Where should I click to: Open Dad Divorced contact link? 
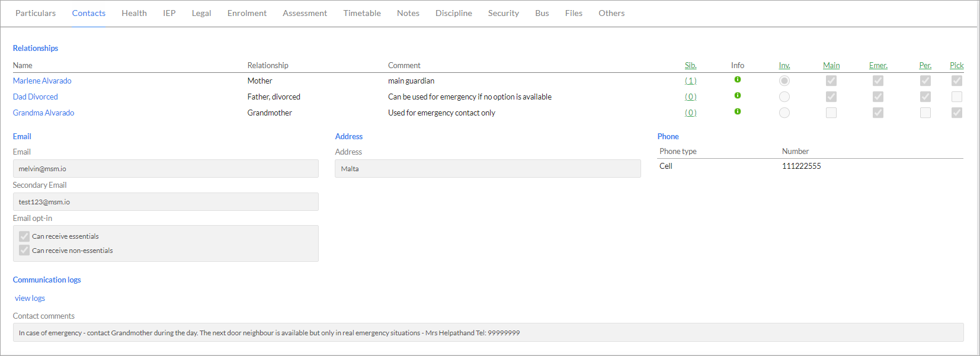[x=36, y=97]
